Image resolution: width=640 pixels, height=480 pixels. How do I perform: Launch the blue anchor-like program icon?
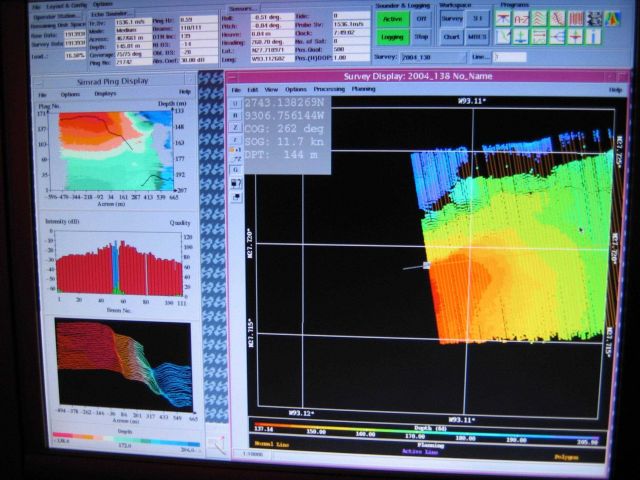521,37
